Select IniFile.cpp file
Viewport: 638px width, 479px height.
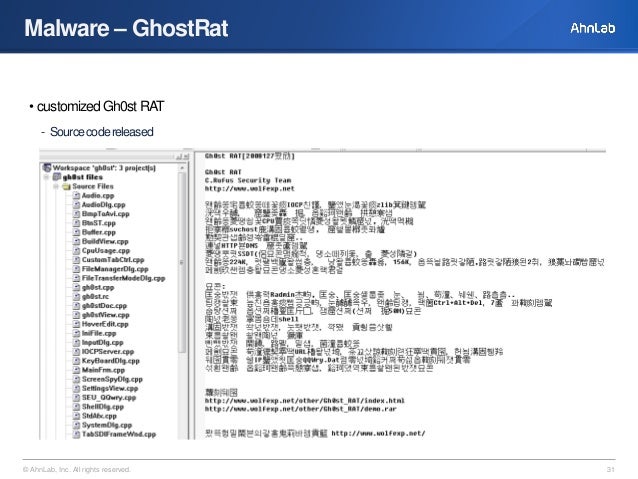coord(99,333)
